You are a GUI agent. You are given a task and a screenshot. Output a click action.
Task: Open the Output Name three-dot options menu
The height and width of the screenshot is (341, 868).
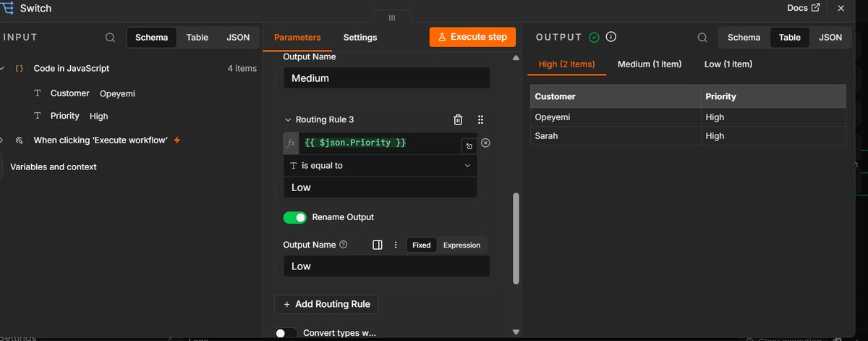click(x=395, y=245)
